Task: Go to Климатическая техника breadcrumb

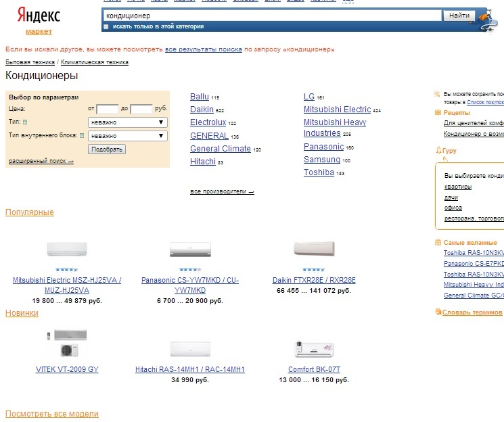Action: 95,62
